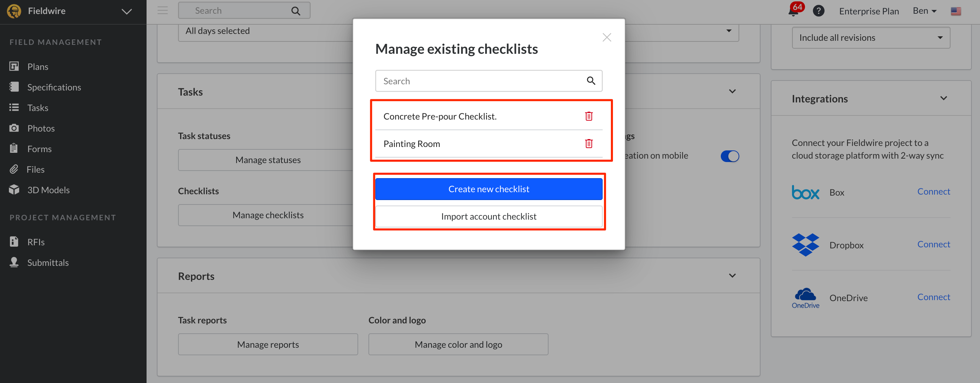
Task: Open the Plans icon in sidebar
Action: pos(14,66)
